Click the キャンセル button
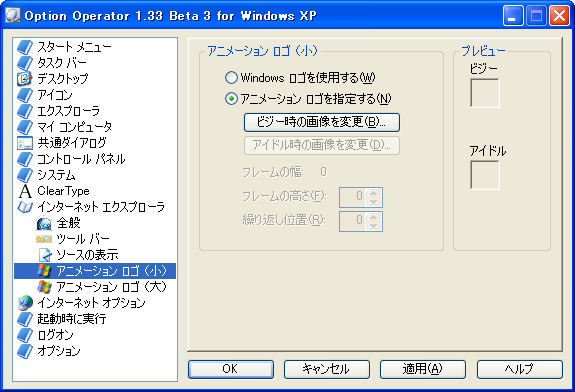The image size is (575, 392). click(x=327, y=369)
